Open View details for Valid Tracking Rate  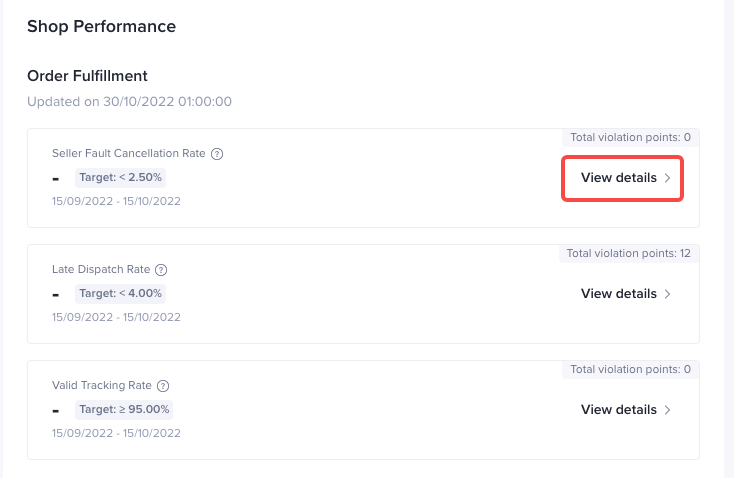click(618, 410)
